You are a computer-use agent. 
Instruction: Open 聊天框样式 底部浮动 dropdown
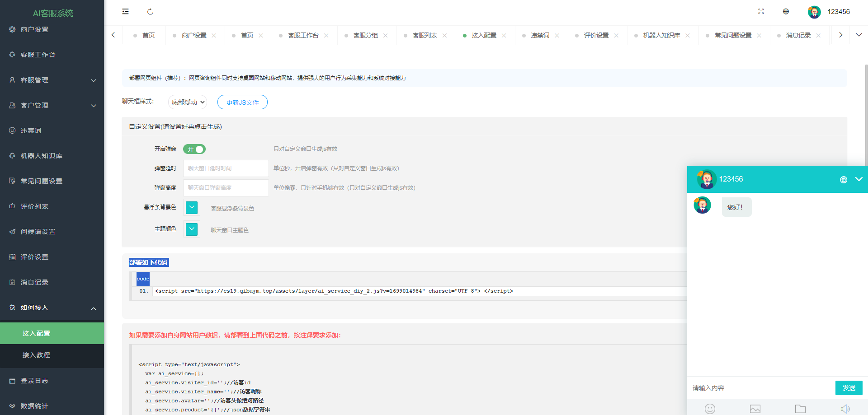188,102
